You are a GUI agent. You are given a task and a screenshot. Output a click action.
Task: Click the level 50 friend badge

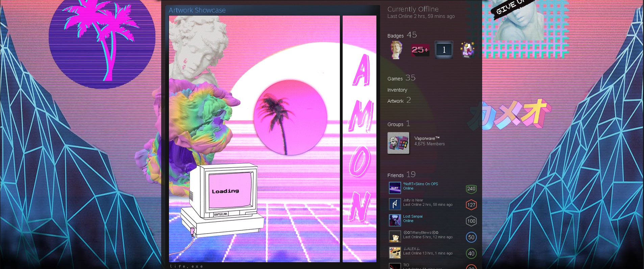[x=471, y=237]
